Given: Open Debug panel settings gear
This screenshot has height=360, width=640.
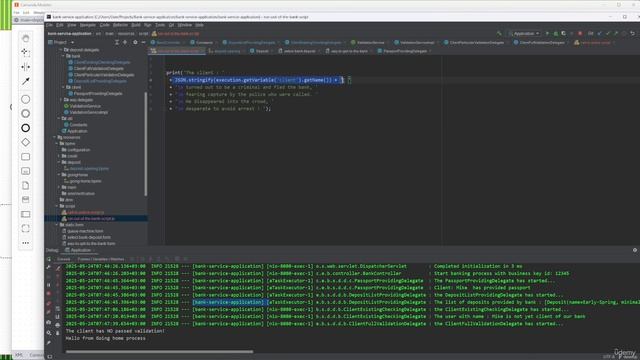Looking at the screenshot, I should pyautogui.click(x=635, y=250).
